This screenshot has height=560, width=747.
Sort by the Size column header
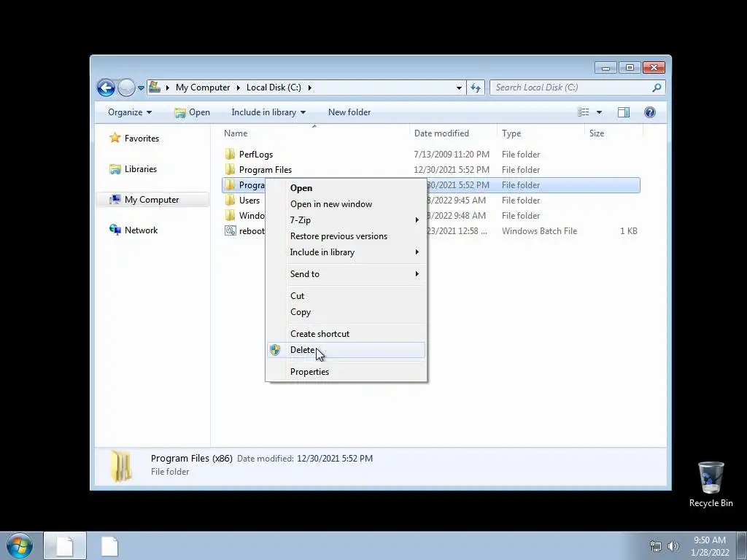tap(597, 133)
